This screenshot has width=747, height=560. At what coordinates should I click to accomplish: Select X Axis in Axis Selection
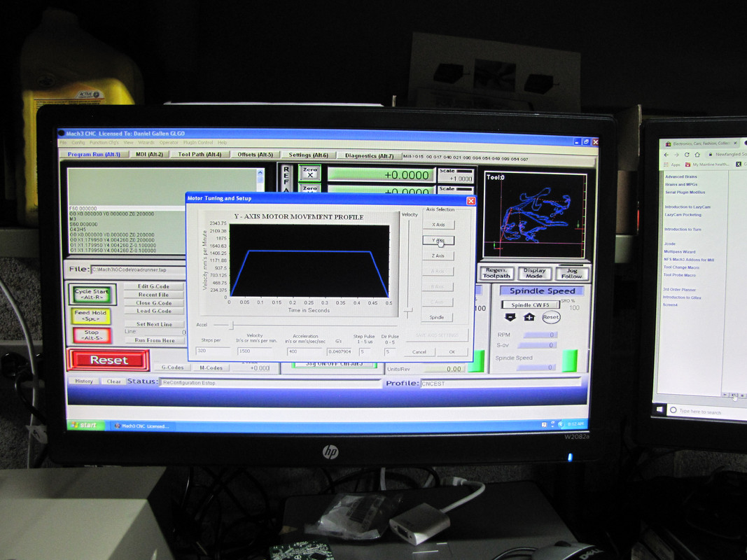tap(438, 225)
